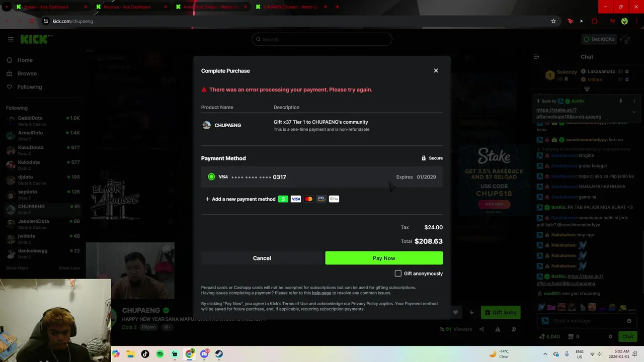
Task: Click the Kick logo
Action: point(35,39)
